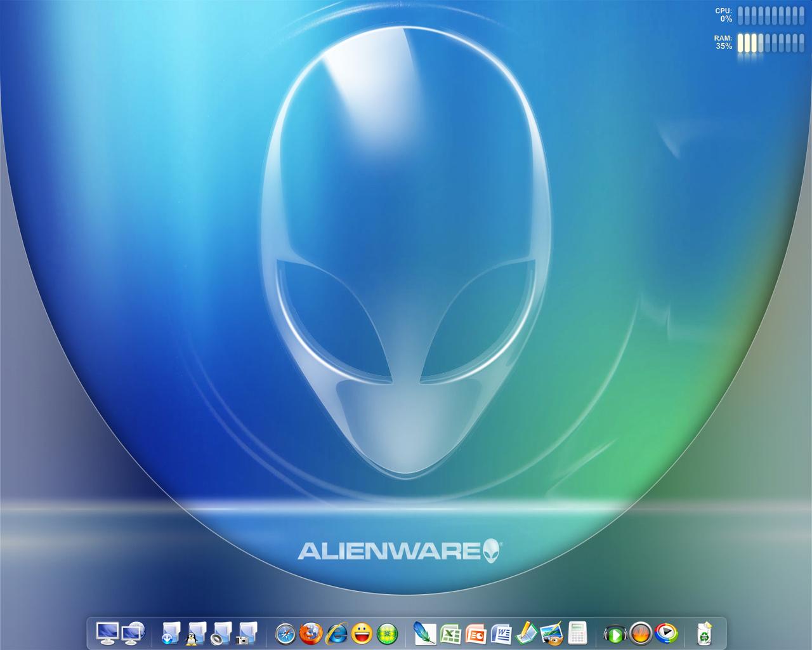Launch Firefox from the dock

point(310,633)
